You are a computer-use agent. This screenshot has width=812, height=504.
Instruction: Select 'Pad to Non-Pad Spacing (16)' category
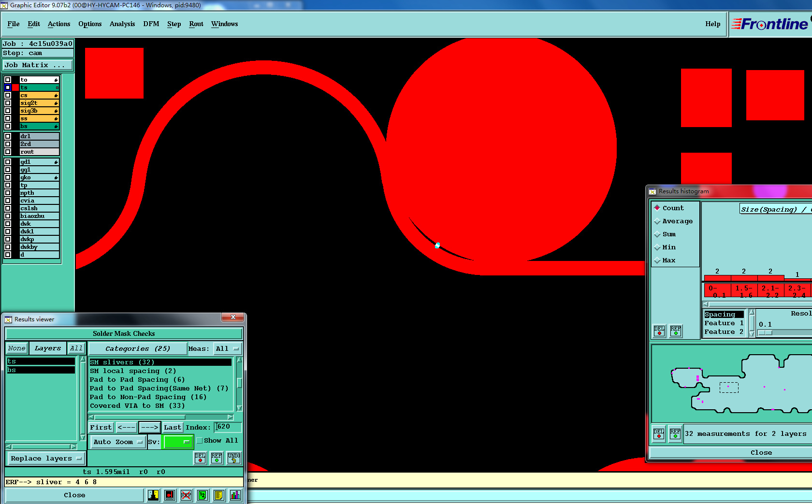pos(148,397)
